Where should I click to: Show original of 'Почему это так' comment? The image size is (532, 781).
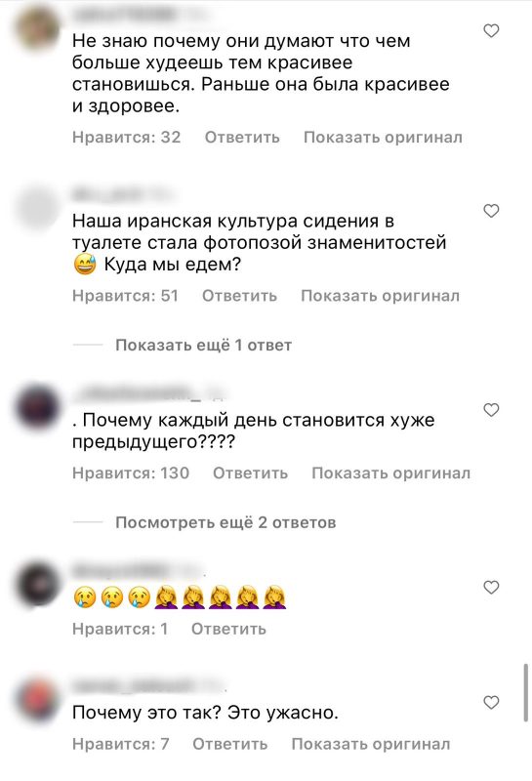click(x=371, y=744)
